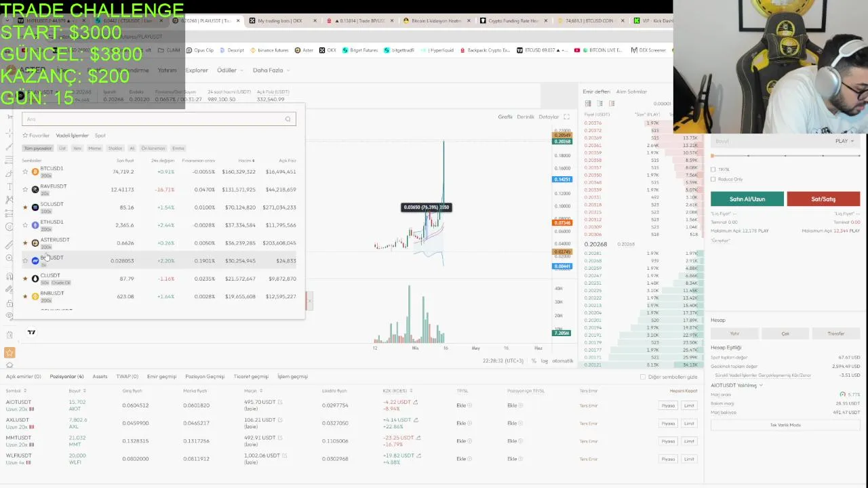
Task: Open the RAVEUSDT coin icon row
Action: (35, 190)
